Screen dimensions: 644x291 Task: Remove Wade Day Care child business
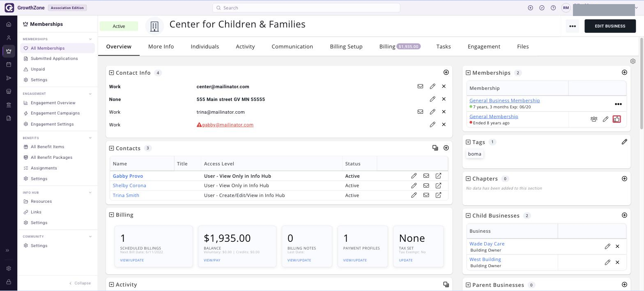pyautogui.click(x=617, y=247)
